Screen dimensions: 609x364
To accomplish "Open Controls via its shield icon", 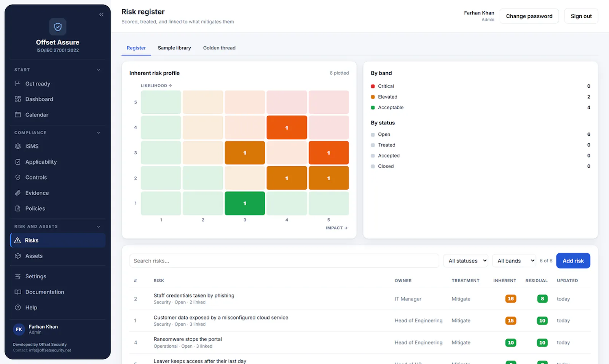I will (x=18, y=177).
